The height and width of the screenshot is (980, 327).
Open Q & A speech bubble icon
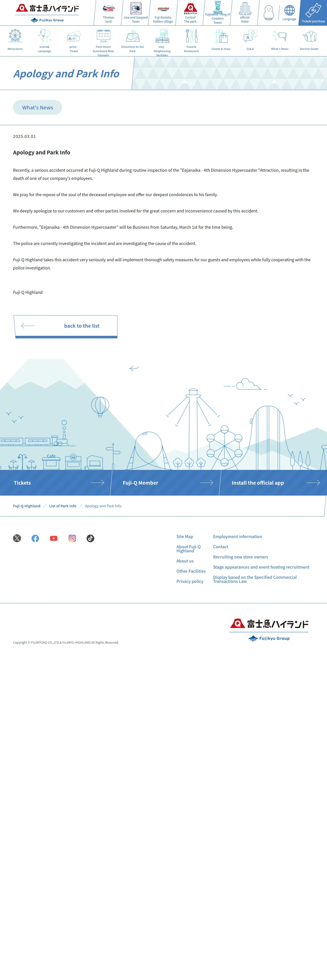pyautogui.click(x=250, y=40)
